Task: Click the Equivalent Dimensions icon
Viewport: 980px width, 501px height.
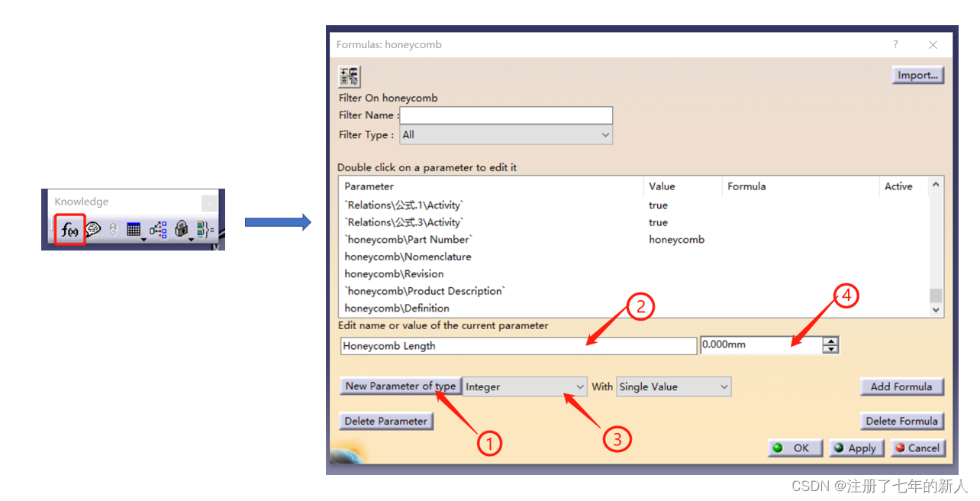Action: 205,230
